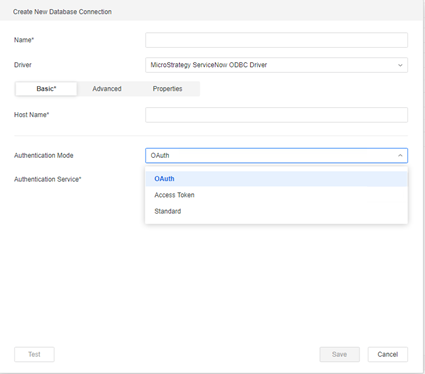Click the Authentication Mode label text
This screenshot has width=425, height=374.
click(44, 155)
